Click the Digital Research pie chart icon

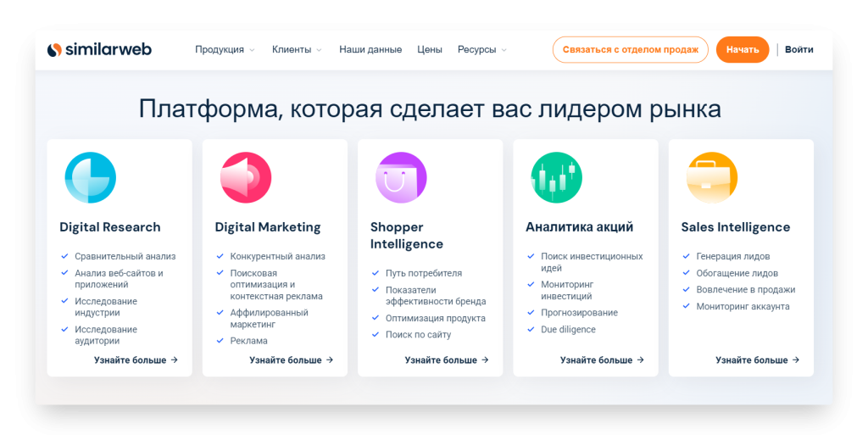90,178
